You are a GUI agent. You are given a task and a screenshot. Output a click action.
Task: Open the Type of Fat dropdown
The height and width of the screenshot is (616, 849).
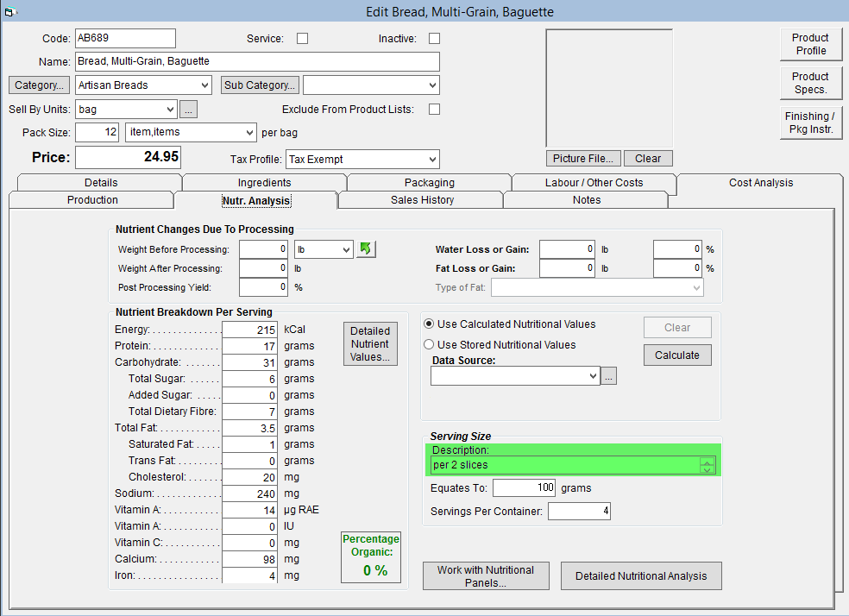click(696, 287)
